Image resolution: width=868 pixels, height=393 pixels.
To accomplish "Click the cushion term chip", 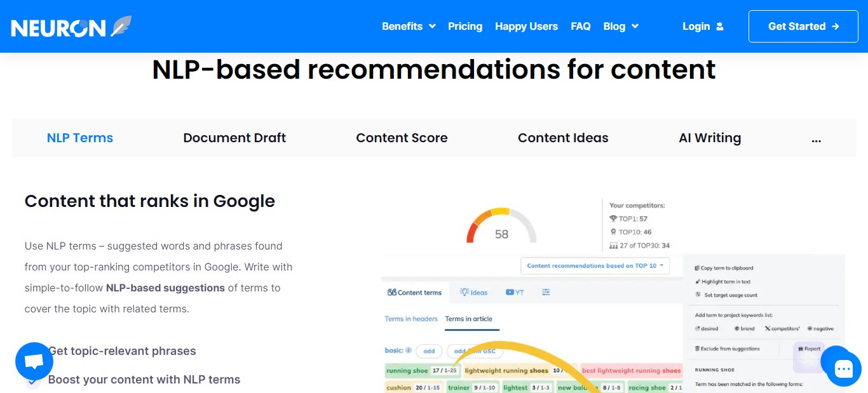I will point(413,387).
